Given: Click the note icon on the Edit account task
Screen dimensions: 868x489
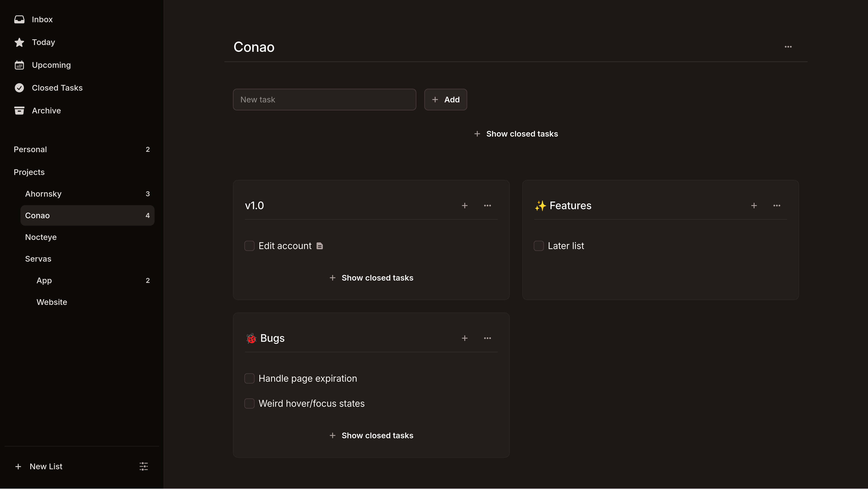Looking at the screenshot, I should [x=320, y=246].
